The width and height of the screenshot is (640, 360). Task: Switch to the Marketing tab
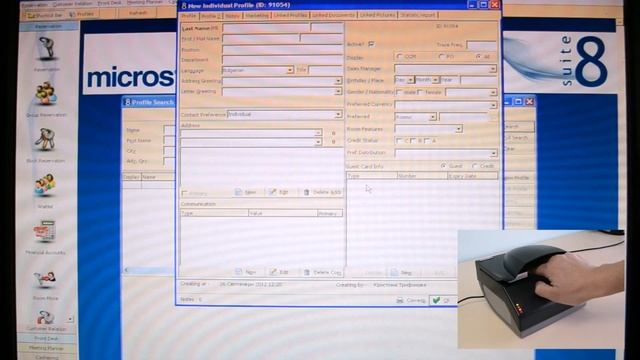pyautogui.click(x=257, y=16)
